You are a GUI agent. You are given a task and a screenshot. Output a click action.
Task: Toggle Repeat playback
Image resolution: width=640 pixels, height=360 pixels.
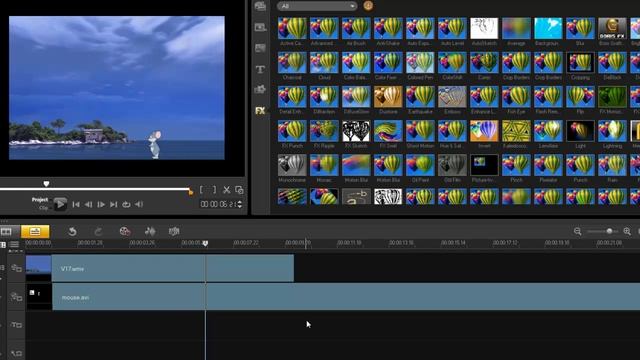coord(126,204)
